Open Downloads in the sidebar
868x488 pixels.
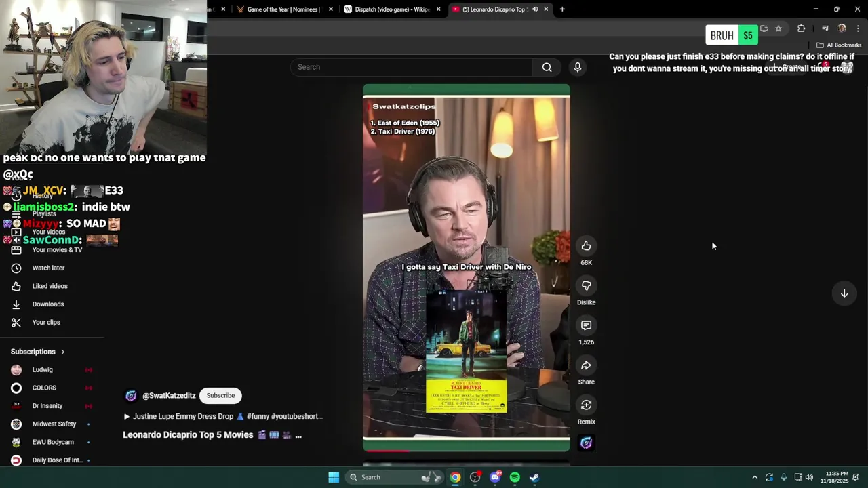[x=47, y=304]
